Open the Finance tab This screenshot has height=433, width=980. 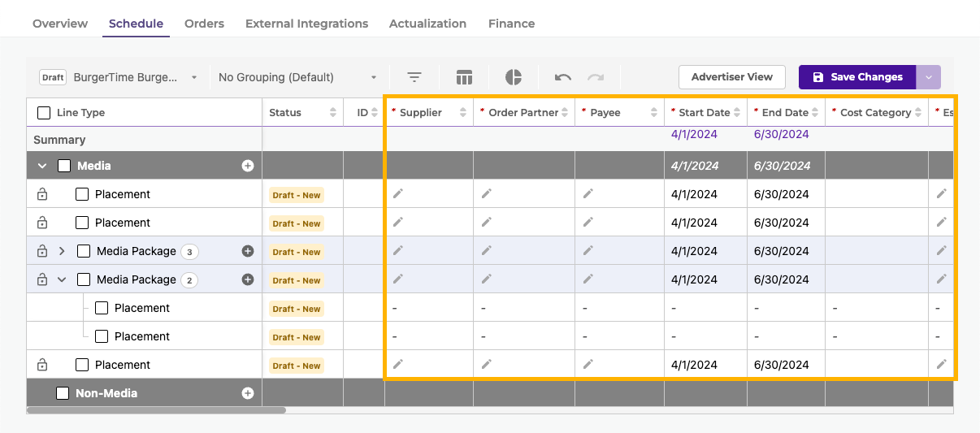511,24
